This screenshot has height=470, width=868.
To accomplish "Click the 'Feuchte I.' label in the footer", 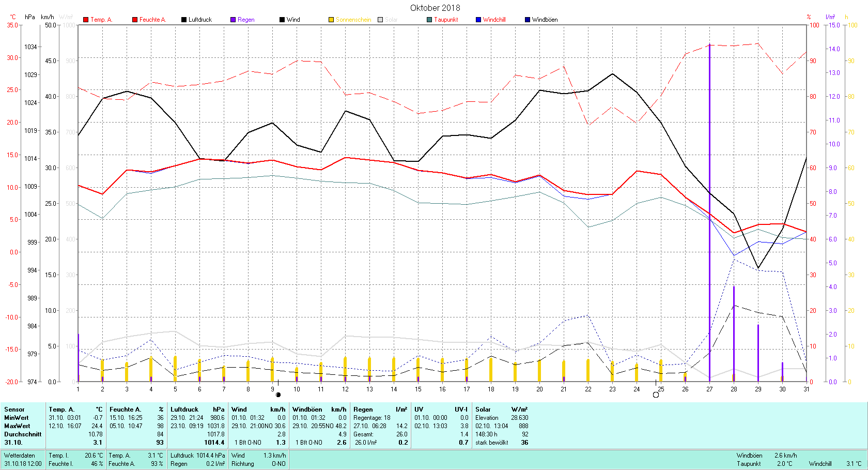I will pos(61,464).
